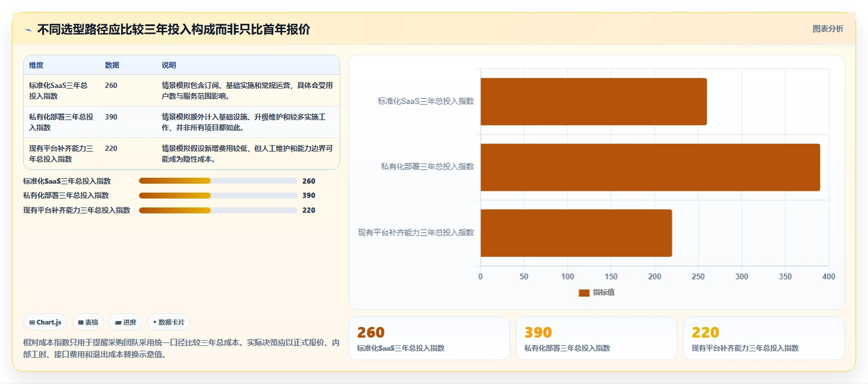Click the 进度 tag chip
868x384 pixels.
click(x=125, y=322)
